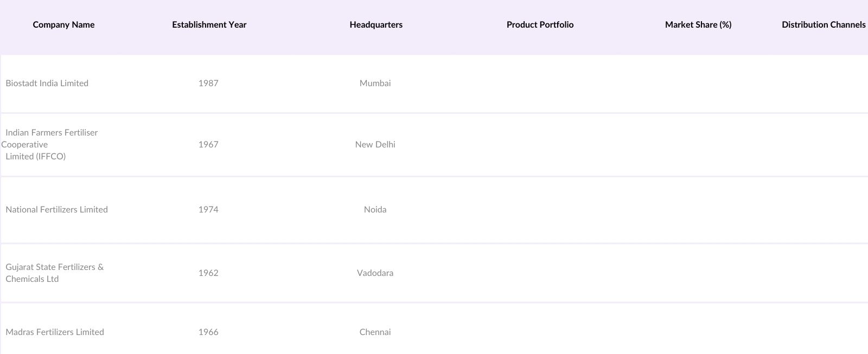Click the 1987 establishment year cell
Screen dimensions: 868x354
tap(208, 83)
